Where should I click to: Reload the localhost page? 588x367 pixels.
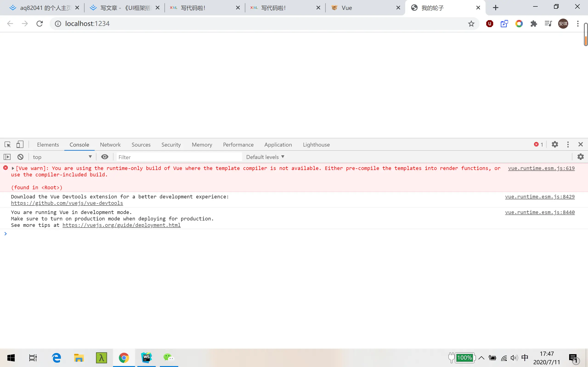[40, 24]
